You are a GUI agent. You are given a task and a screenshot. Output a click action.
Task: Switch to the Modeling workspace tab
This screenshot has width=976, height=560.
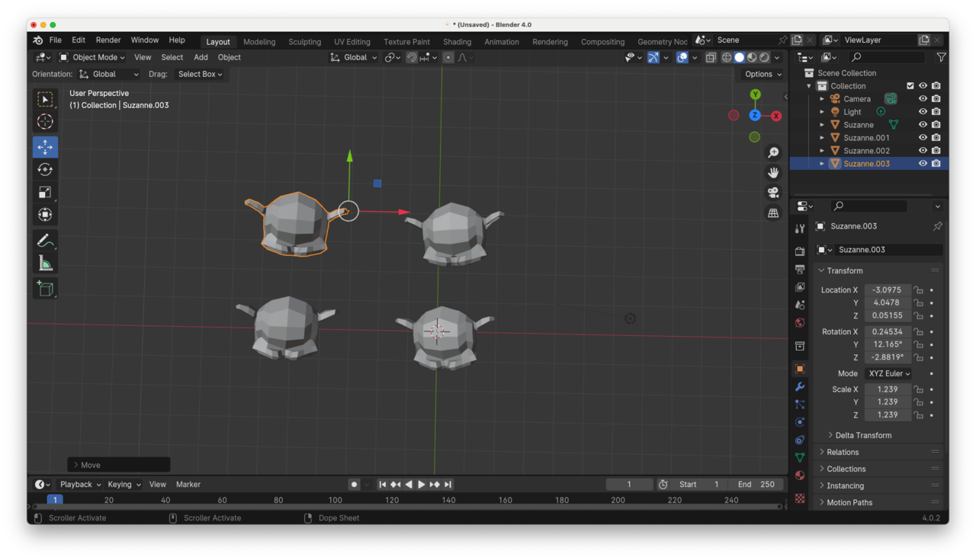pos(259,42)
